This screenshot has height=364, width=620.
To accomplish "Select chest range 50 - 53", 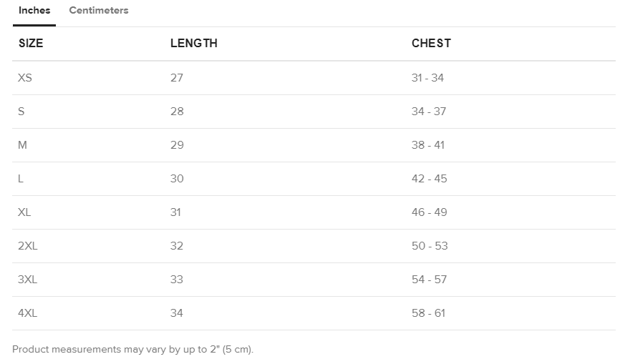I will point(430,246).
